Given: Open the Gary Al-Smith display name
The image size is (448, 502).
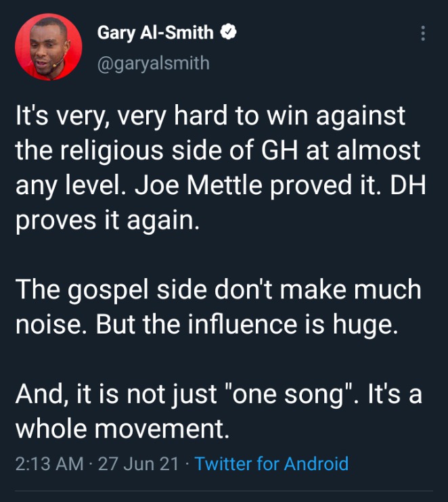Looking at the screenshot, I should coord(156,32).
